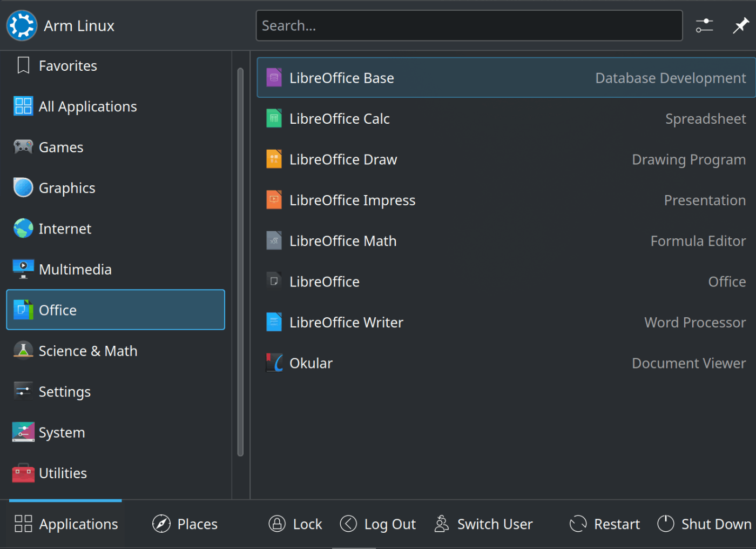Viewport: 756px width, 549px height.
Task: Click the LibreOffice Calc spreadsheet icon
Action: click(x=274, y=118)
